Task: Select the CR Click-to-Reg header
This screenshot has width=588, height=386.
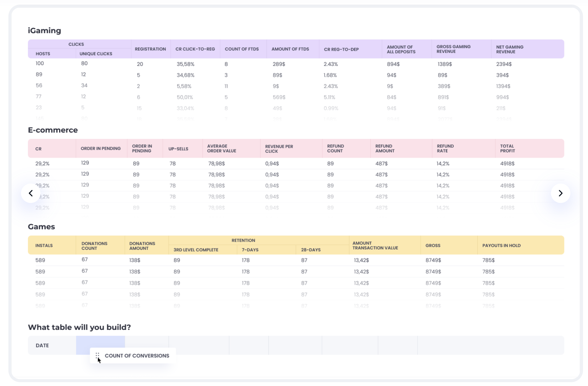Action: tap(195, 49)
